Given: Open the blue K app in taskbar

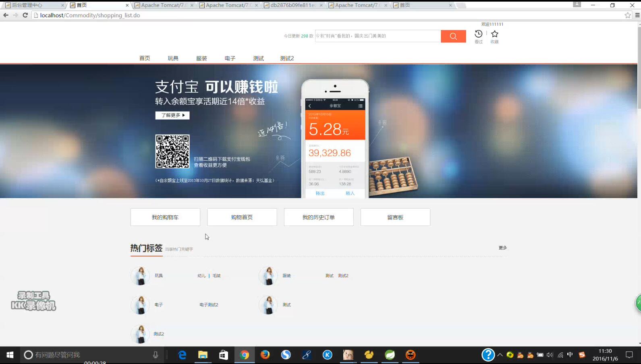Looking at the screenshot, I should pyautogui.click(x=328, y=355).
